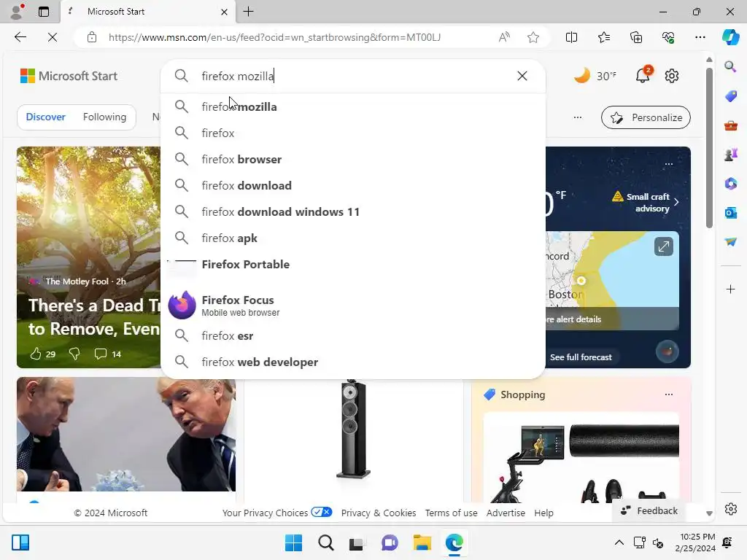The height and width of the screenshot is (560, 747).
Task: Choose Firefox Portable suggestion
Action: (x=353, y=265)
